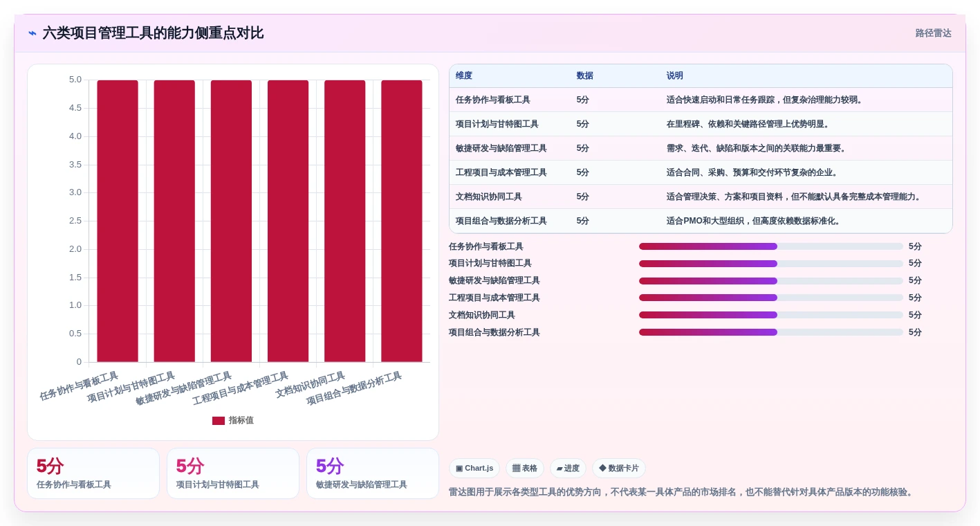Select 敏捷研发与缺陷管理工具 in the table's 维度 column
The width and height of the screenshot is (980, 526).
[x=501, y=148]
